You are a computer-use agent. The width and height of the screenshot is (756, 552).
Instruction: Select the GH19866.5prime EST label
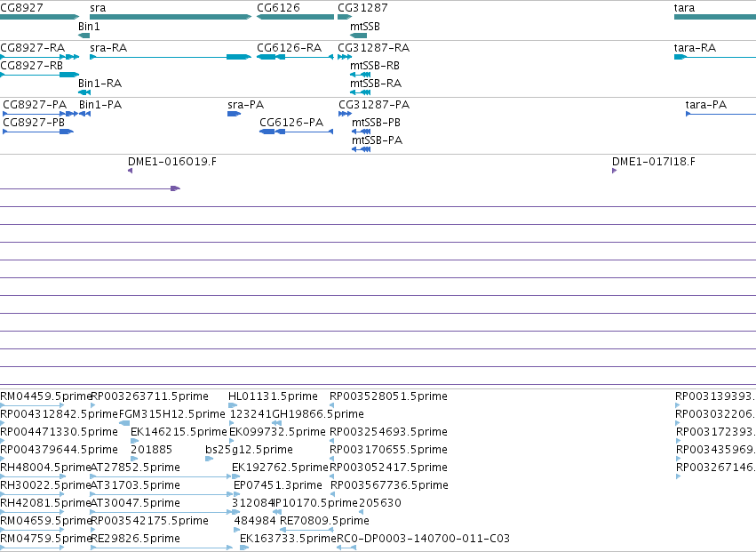318,414
